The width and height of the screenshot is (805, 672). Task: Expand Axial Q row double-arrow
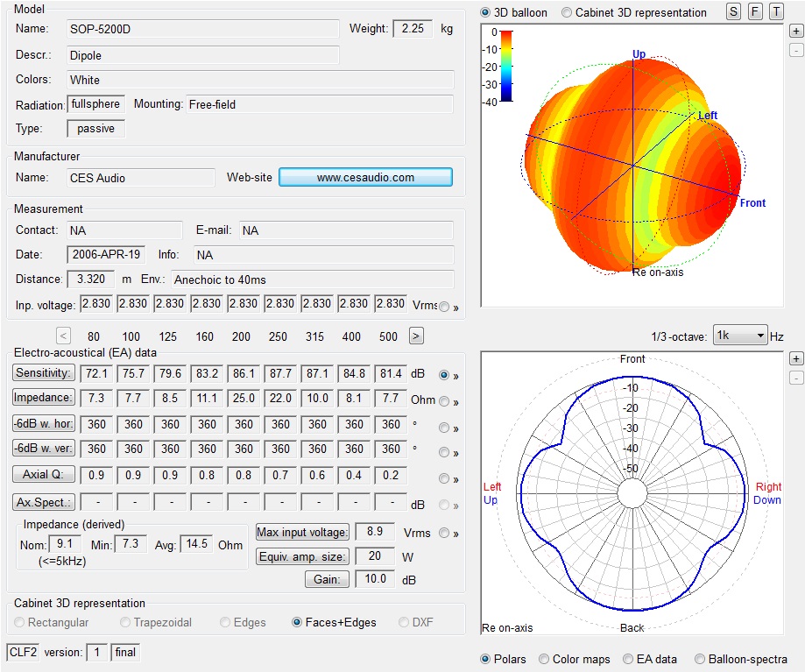pos(455,479)
